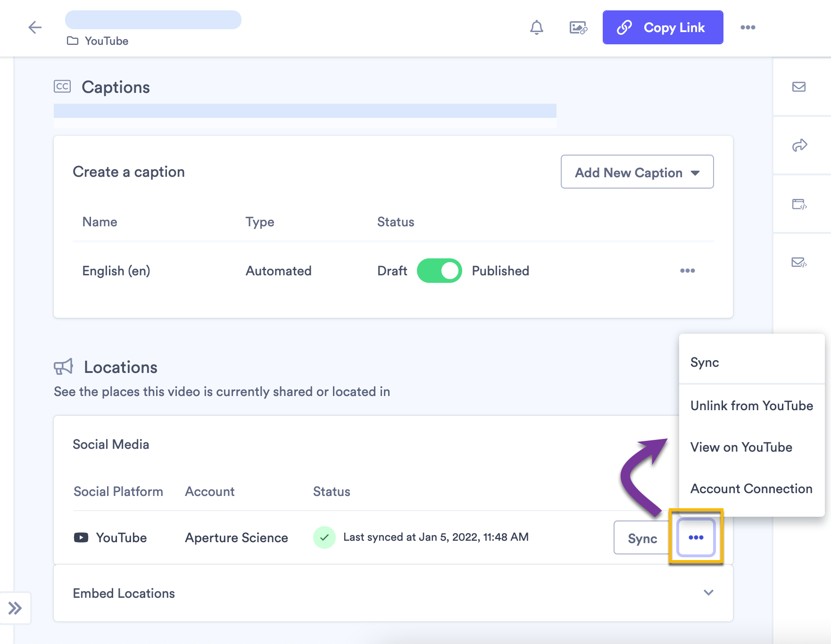The width and height of the screenshot is (831, 644).
Task: Open the notifications bell
Action: pyautogui.click(x=537, y=27)
